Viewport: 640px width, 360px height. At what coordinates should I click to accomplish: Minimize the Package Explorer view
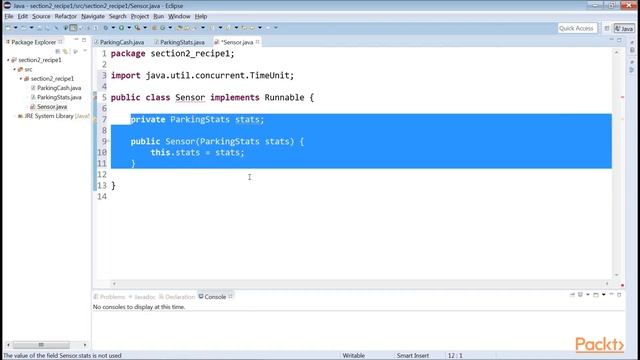coord(76,40)
